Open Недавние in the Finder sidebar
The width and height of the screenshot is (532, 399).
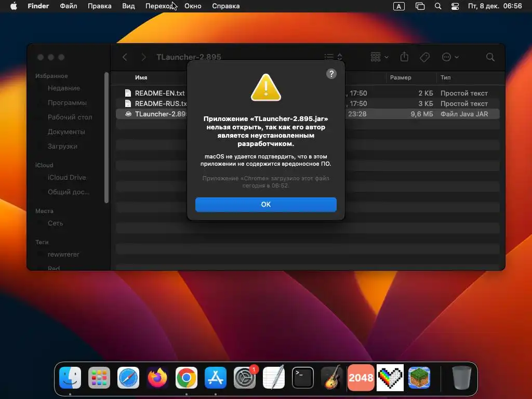click(64, 88)
